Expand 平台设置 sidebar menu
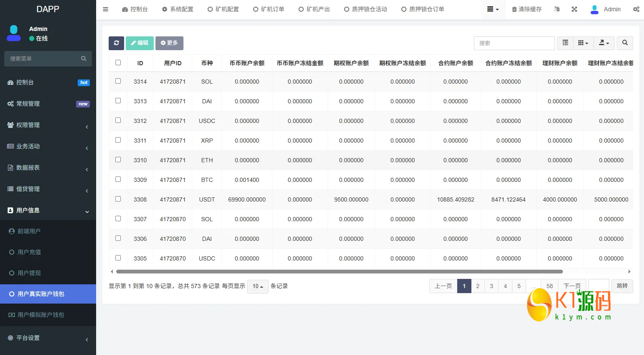 click(x=48, y=338)
